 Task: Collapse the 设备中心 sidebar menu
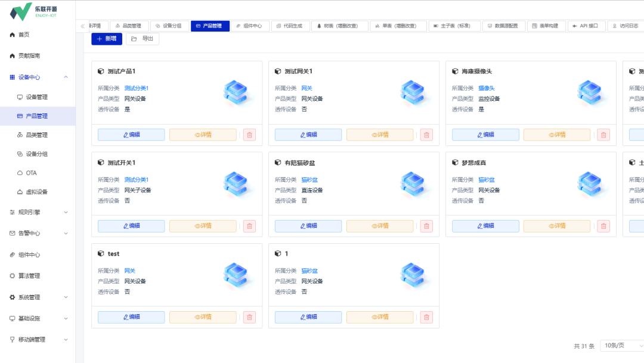click(66, 77)
